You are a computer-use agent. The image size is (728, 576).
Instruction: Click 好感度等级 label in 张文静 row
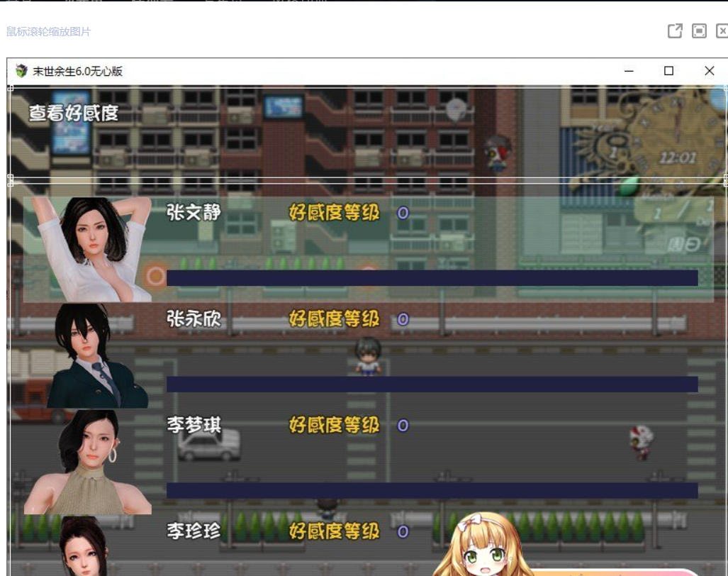coord(335,213)
